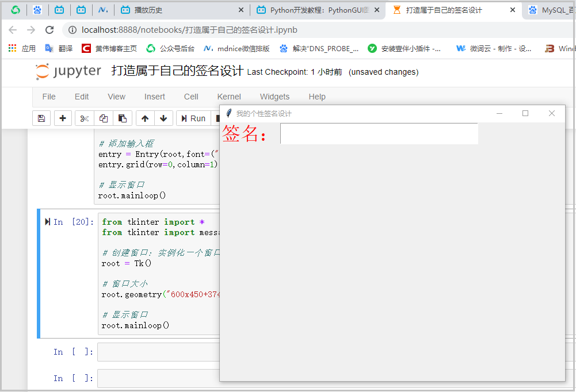
Task: Open the Widgets menu options
Action: coord(274,97)
